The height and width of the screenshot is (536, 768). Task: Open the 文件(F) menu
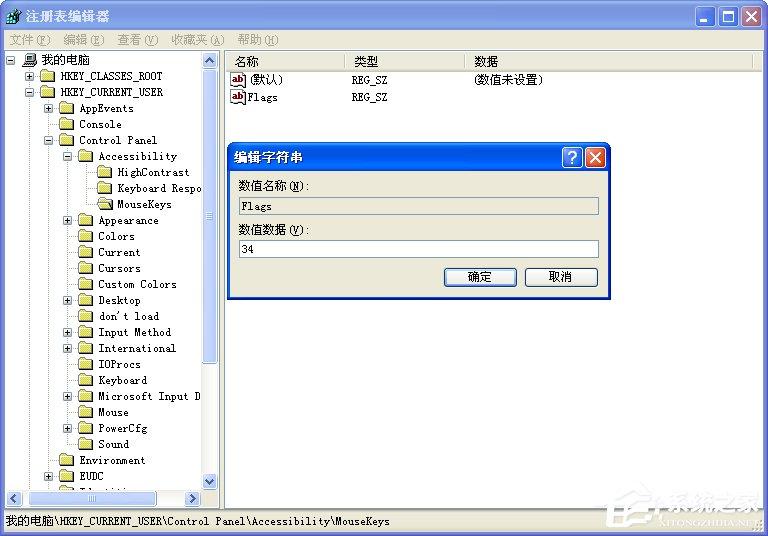coord(30,40)
